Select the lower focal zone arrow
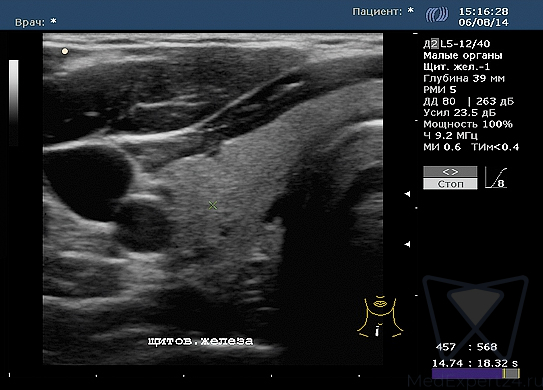Image resolution: width=543 pixels, height=390 pixels. pyautogui.click(x=408, y=245)
